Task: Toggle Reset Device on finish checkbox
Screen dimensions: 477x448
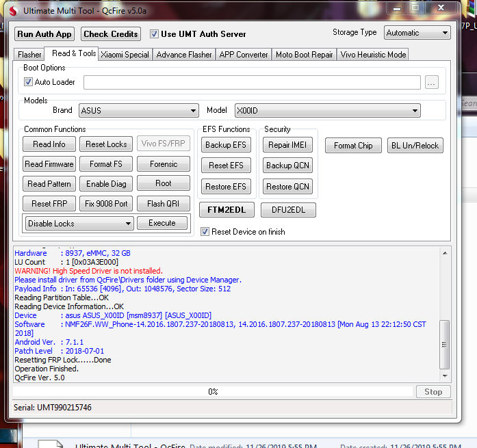Action: [205, 232]
